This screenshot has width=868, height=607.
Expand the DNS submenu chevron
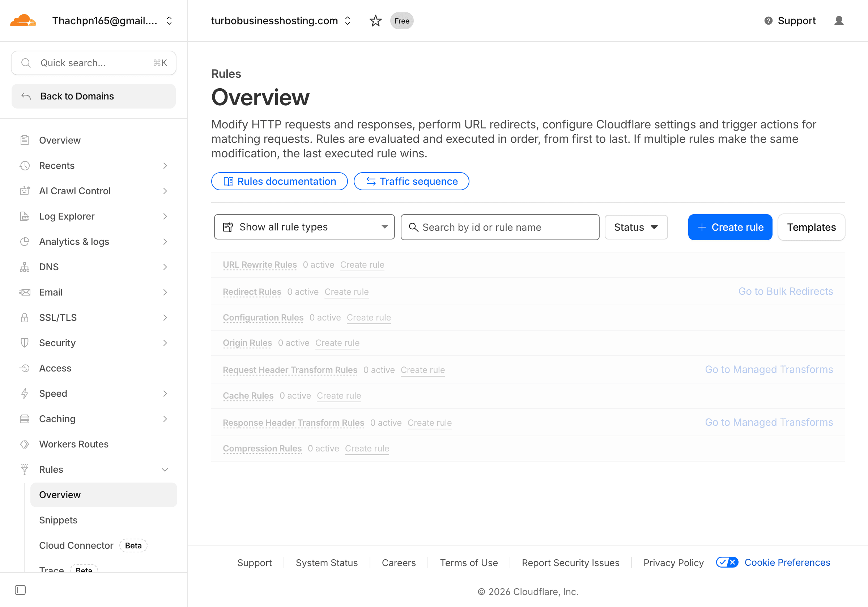[165, 267]
